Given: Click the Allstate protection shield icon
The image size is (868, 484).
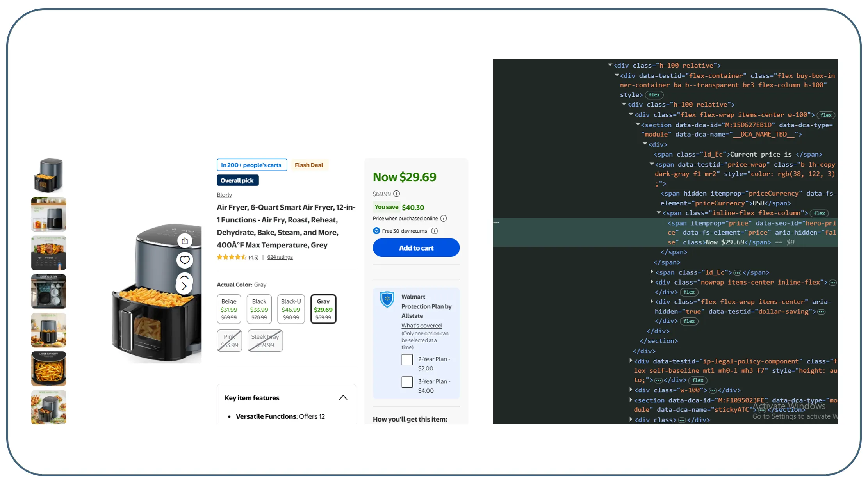Looking at the screenshot, I should click(387, 299).
